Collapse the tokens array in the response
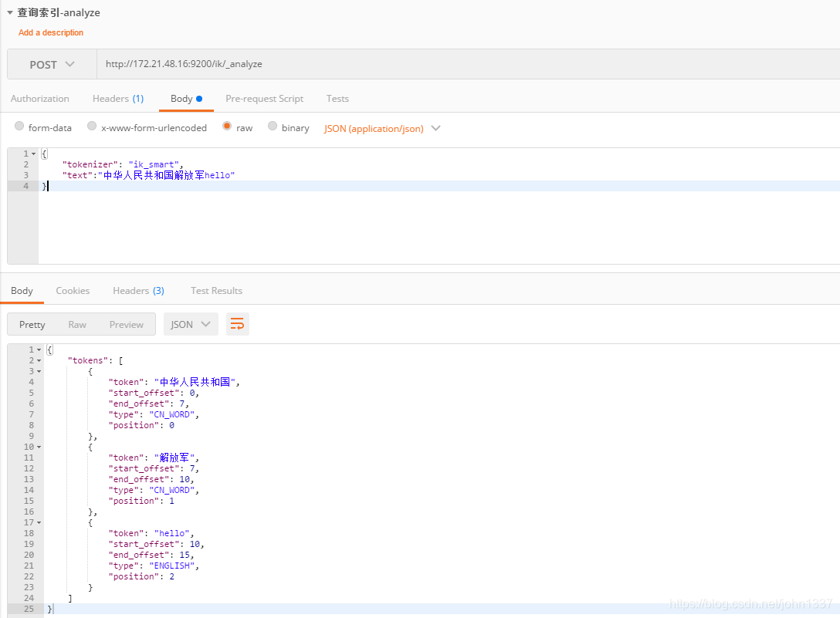Viewport: 840px width, 618px height. tap(36, 360)
